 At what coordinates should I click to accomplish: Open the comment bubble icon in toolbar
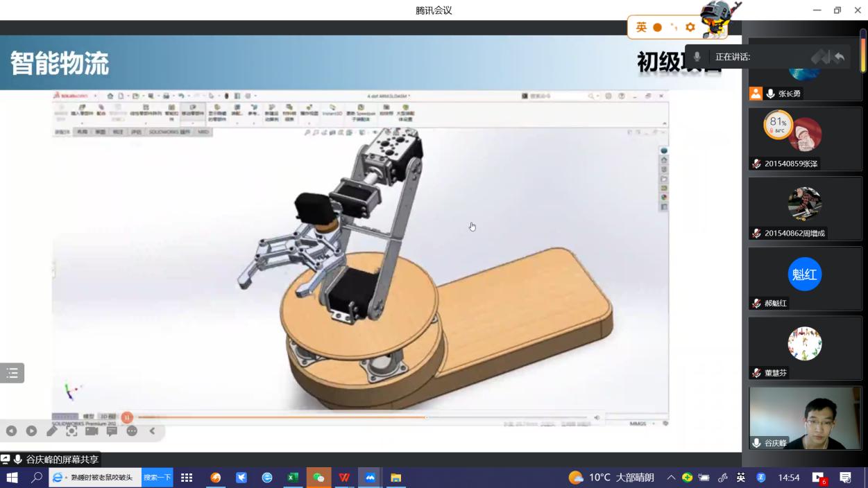click(112, 431)
